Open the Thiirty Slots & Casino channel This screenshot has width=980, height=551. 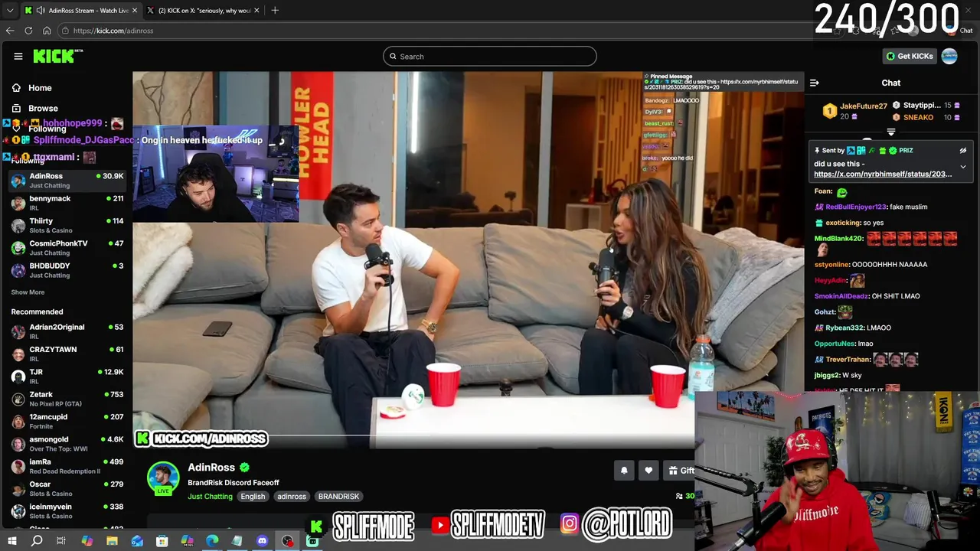point(67,225)
